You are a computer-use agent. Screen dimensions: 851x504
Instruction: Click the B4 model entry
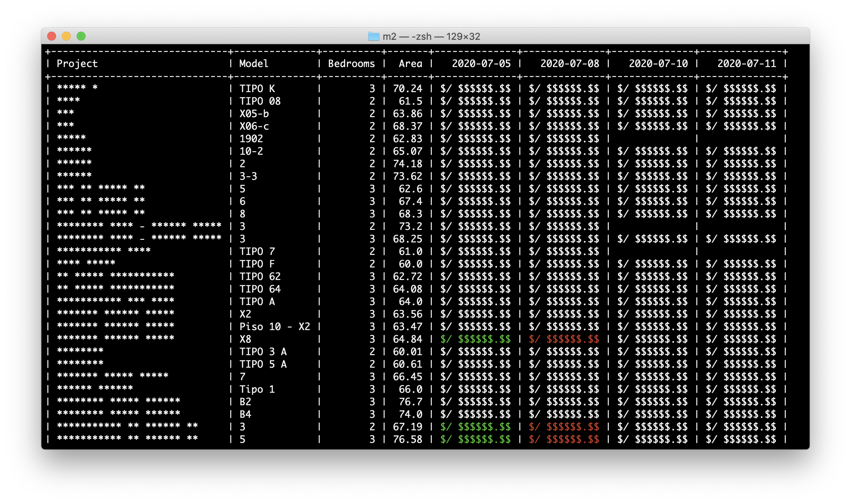point(245,414)
